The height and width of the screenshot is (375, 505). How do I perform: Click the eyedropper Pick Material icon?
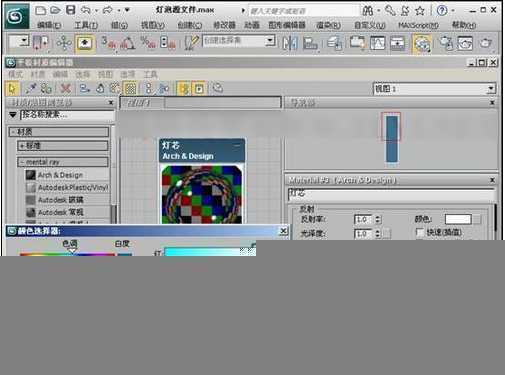point(31,89)
